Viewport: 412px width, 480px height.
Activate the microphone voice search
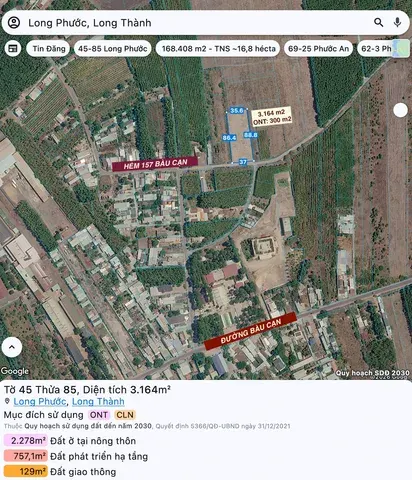(x=397, y=22)
